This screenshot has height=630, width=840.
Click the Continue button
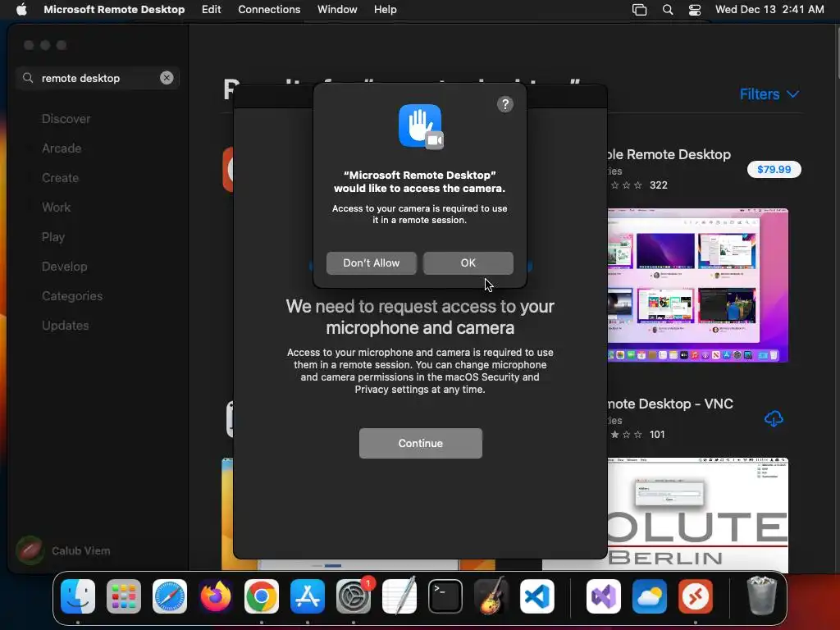click(421, 443)
